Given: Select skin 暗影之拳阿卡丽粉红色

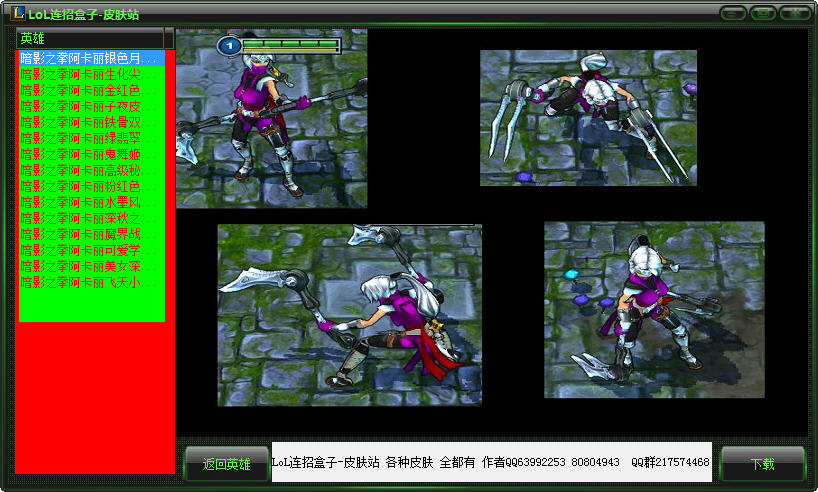Looking at the screenshot, I should point(92,186).
